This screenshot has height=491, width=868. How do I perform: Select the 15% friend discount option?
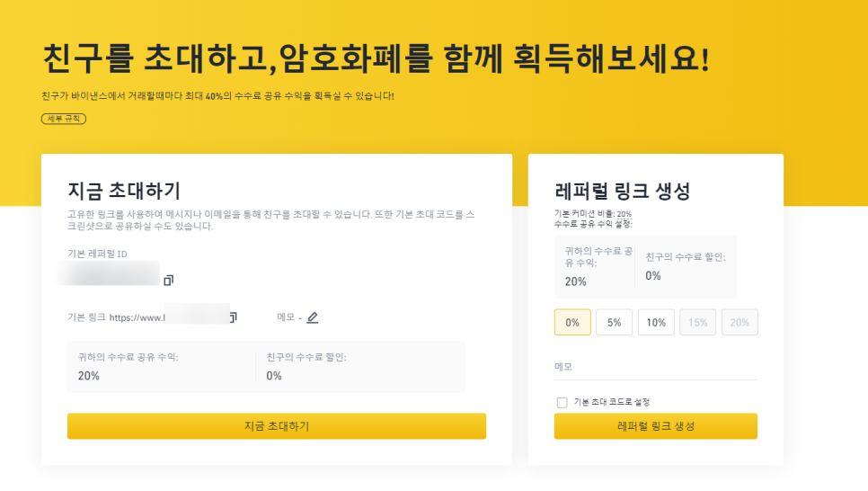[x=698, y=322]
